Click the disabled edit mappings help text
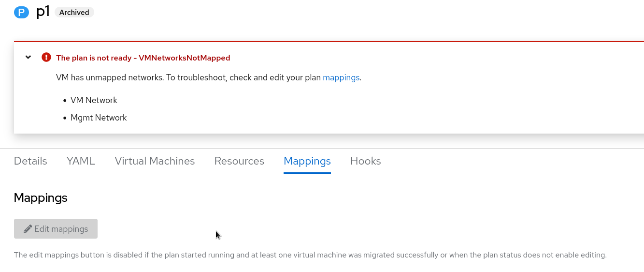 [x=310, y=255]
